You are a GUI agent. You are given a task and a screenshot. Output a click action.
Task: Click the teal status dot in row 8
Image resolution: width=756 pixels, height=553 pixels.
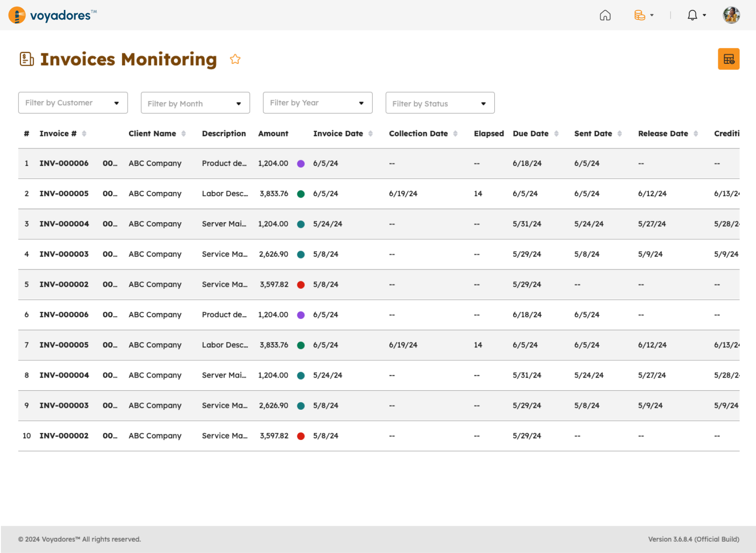tap(301, 375)
